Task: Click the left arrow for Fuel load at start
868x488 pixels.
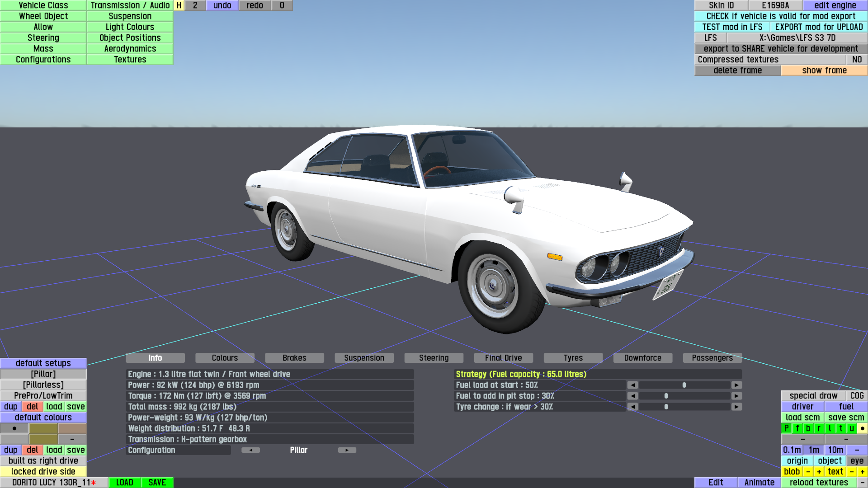Action: coord(632,385)
